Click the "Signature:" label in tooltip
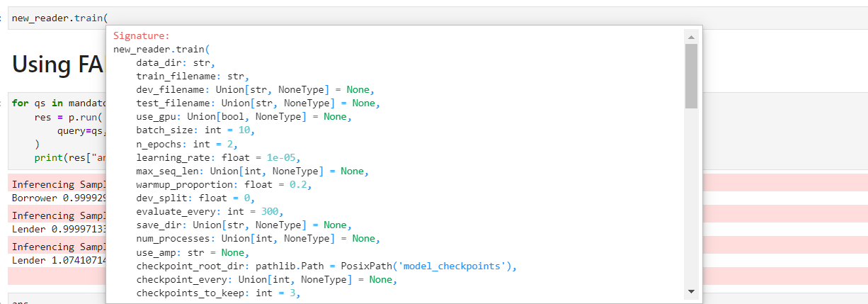Viewport: 868px width, 304px height. pyautogui.click(x=142, y=35)
